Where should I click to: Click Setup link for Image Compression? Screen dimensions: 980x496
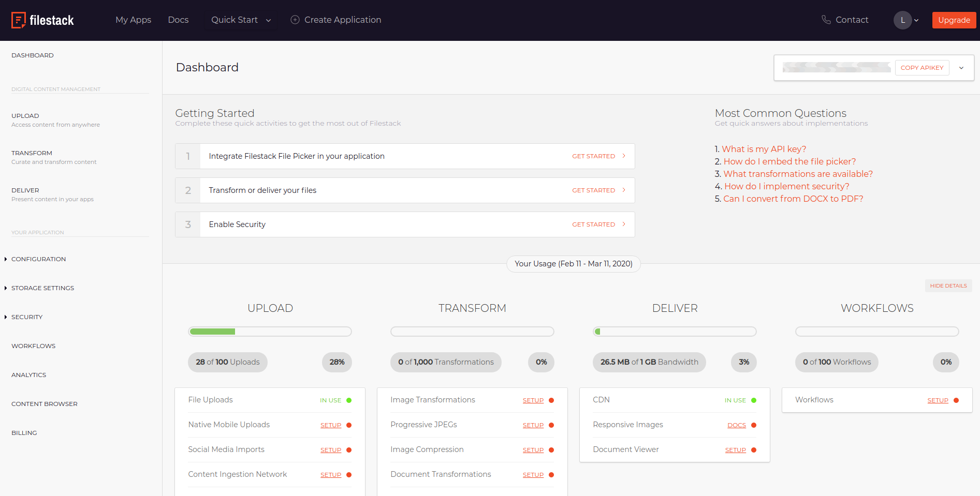(533, 450)
